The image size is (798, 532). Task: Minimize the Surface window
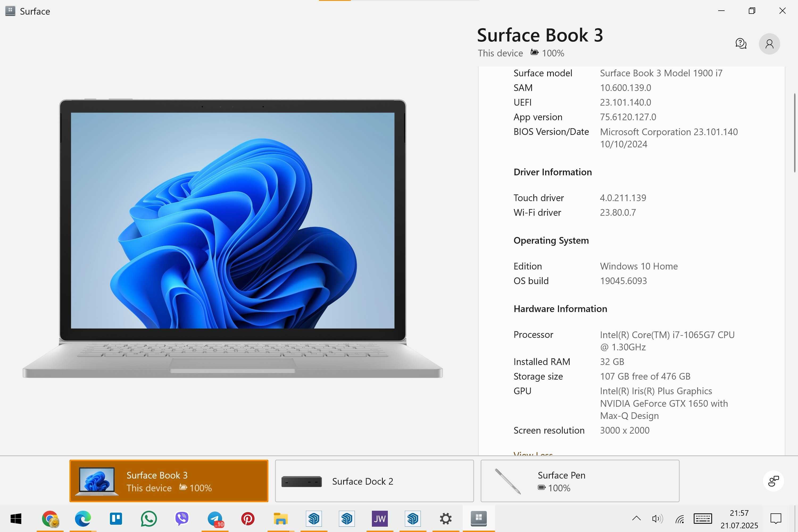[721, 11]
